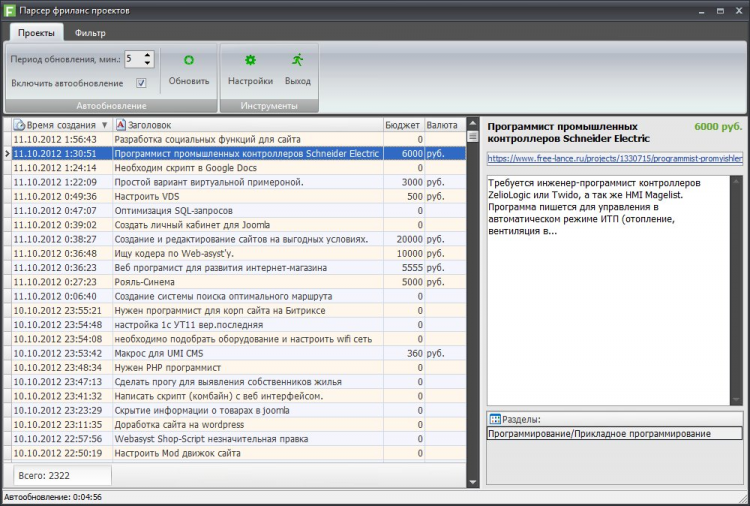
Task: Click the update period minutes input field
Action: point(133,60)
